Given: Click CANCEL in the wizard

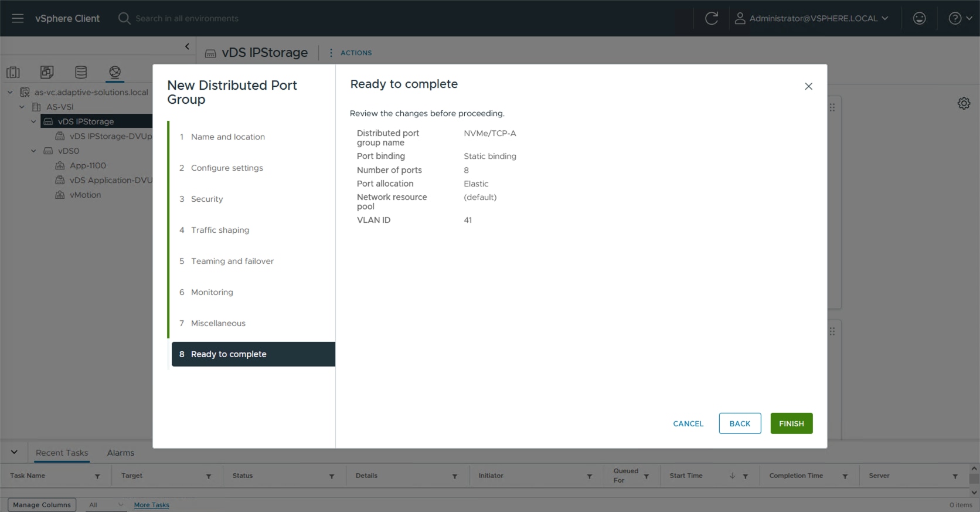Looking at the screenshot, I should 688,423.
